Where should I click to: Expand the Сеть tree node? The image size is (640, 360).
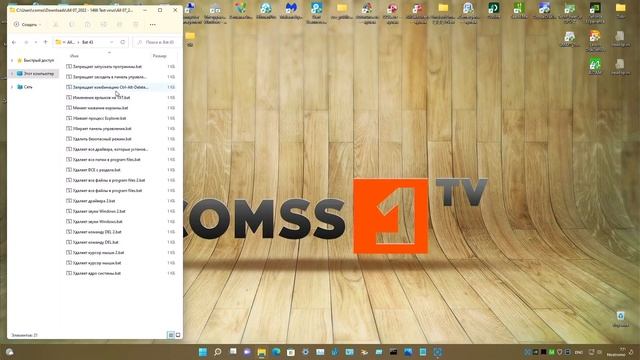click(x=12, y=87)
